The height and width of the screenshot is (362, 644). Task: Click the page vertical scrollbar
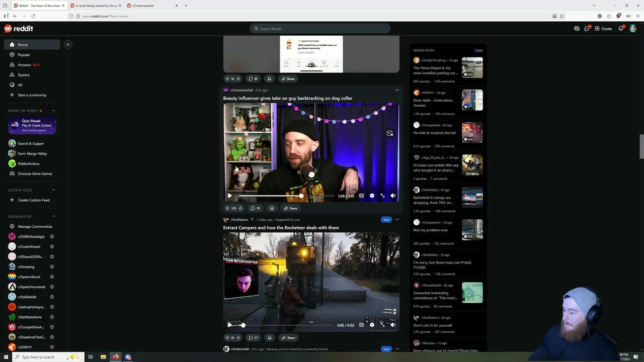pyautogui.click(x=641, y=146)
